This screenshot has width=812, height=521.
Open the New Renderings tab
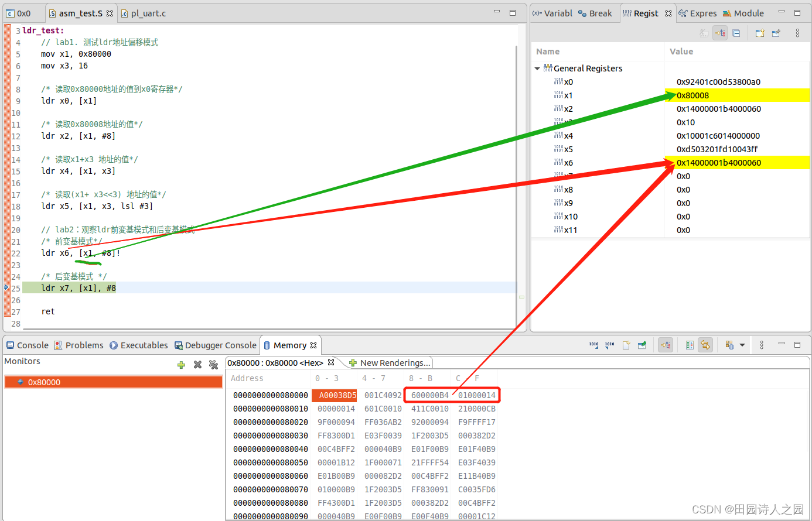pos(390,363)
